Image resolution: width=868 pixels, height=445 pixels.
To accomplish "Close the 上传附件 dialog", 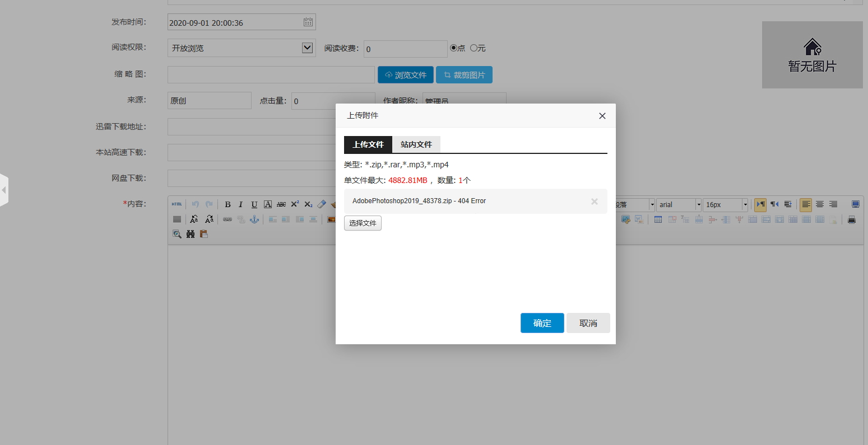I will coord(602,116).
